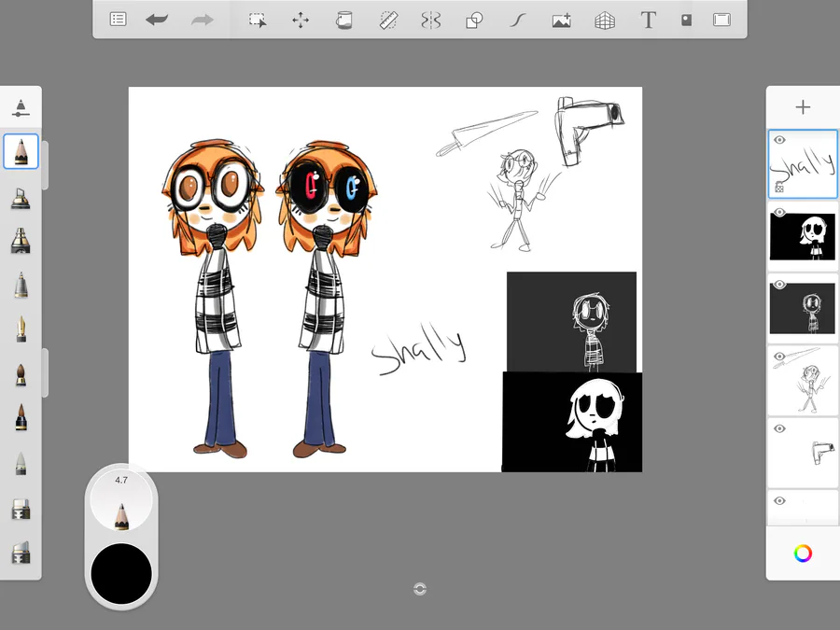The height and width of the screenshot is (630, 840).
Task: Select the hard eraser brush
Action: 21,509
